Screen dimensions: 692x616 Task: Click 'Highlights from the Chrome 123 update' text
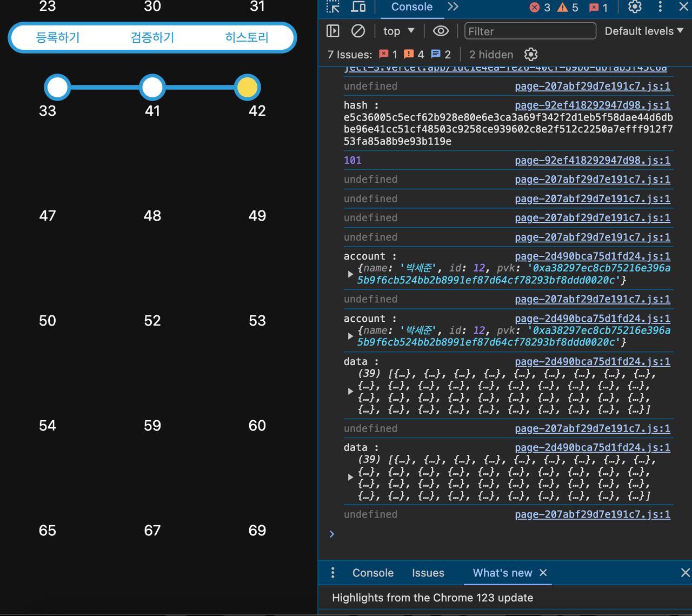[x=432, y=598]
